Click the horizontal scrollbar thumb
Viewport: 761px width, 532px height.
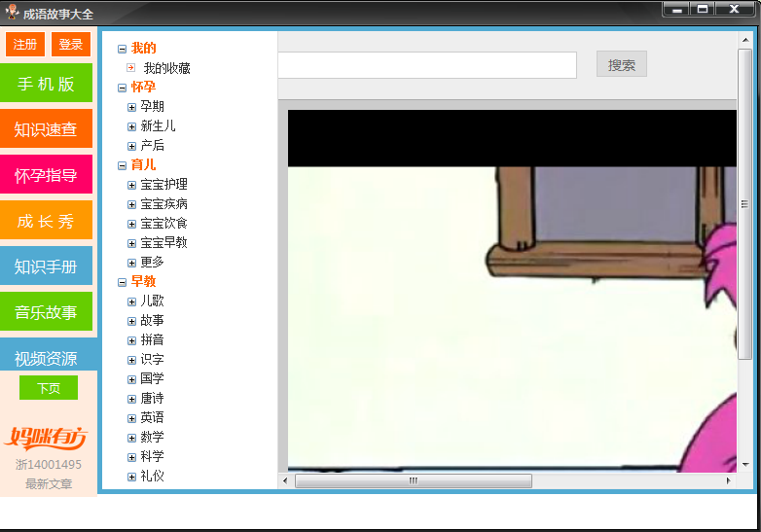tap(414, 481)
